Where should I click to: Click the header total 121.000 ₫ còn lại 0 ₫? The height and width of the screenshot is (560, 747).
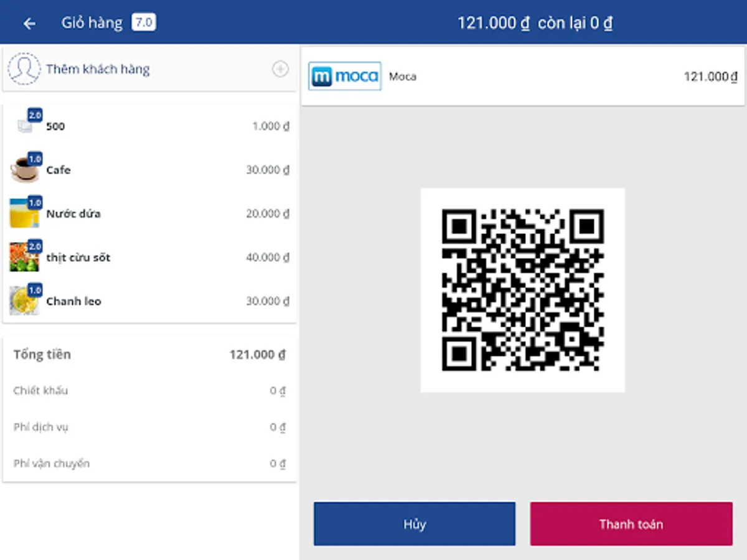(x=535, y=23)
